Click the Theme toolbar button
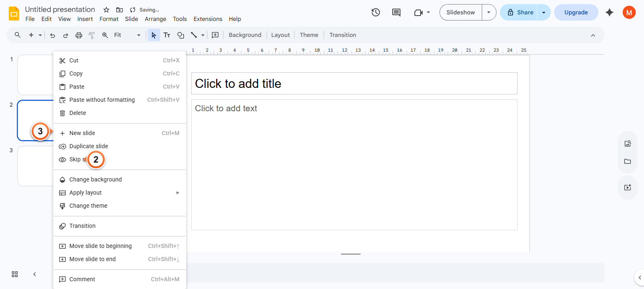The height and width of the screenshot is (289, 644). pos(309,35)
